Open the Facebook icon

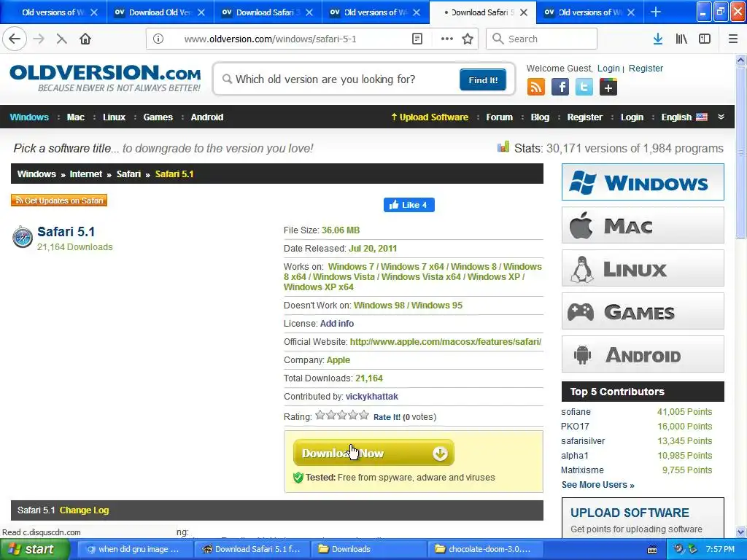[x=560, y=87]
